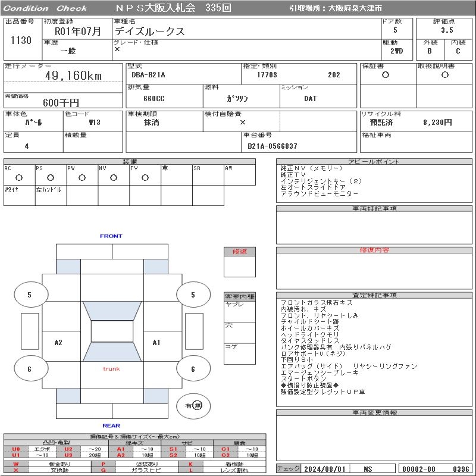The height and width of the screenshot is (476, 476).
Task: Click the red W code in the damage legend
Action: coord(16,464)
